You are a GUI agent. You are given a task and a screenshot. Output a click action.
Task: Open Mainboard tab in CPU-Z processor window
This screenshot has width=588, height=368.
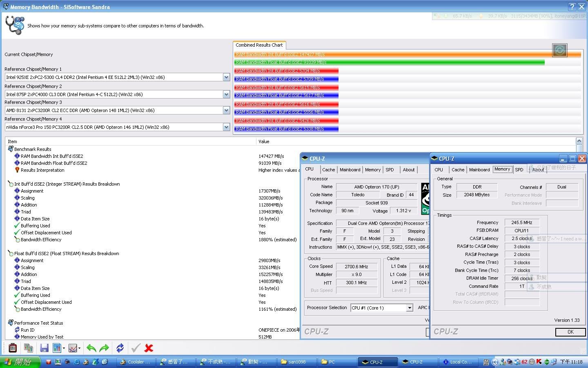(x=350, y=170)
